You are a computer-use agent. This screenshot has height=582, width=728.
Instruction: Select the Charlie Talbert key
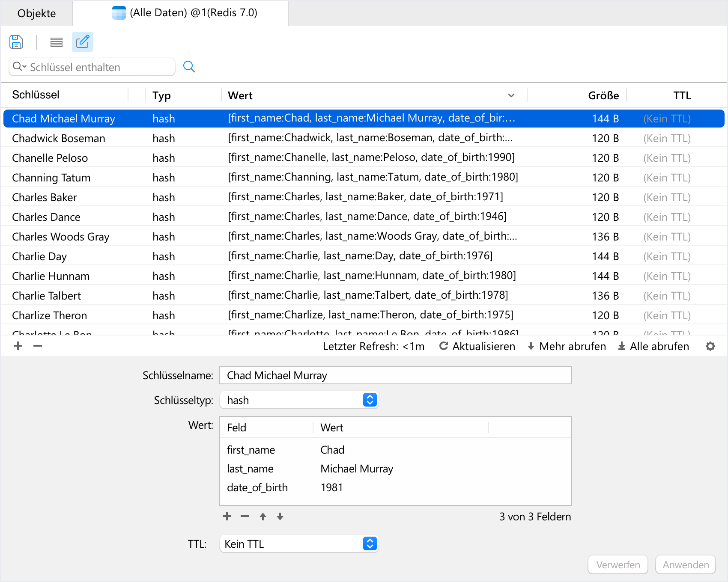47,296
